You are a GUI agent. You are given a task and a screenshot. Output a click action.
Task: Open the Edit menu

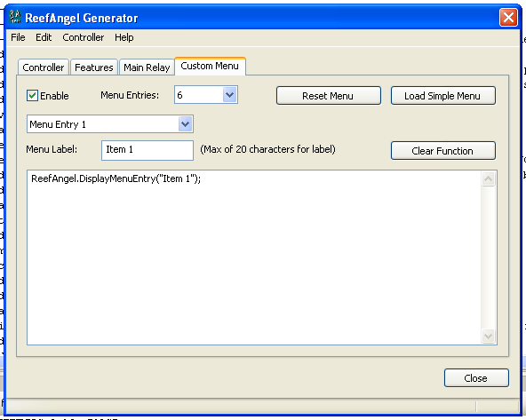click(44, 37)
